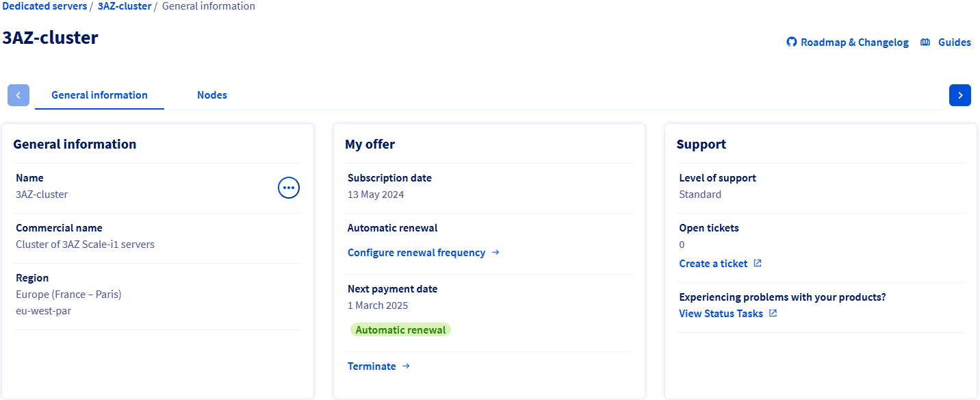Click Create a ticket link
This screenshot has height=400, width=980.
click(713, 264)
